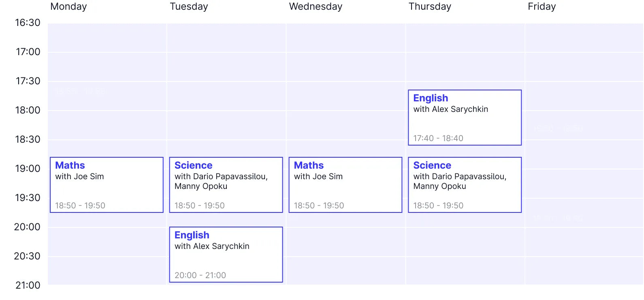Click the Friday column header
This screenshot has height=300, width=644.
542,6
